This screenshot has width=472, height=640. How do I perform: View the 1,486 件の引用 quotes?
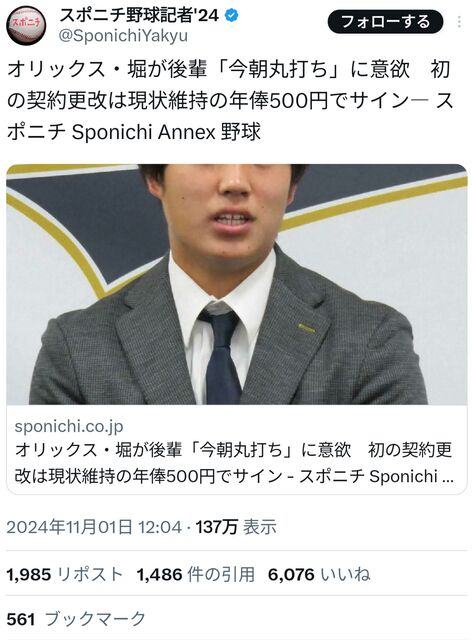pos(196,574)
